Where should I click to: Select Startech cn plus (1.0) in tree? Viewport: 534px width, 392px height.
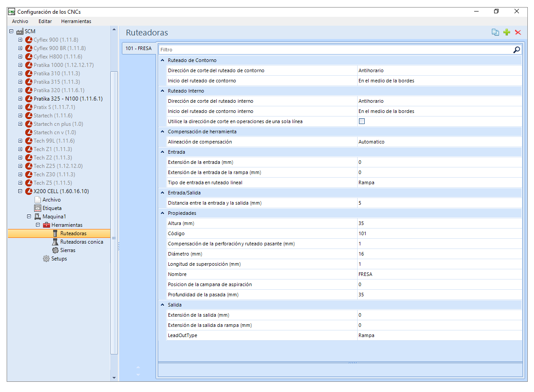tap(58, 124)
